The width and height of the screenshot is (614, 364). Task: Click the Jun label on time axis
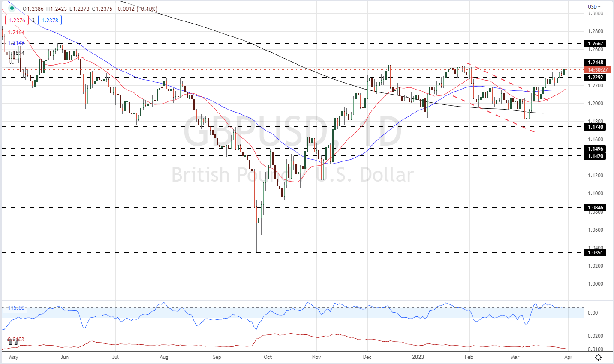click(x=64, y=357)
